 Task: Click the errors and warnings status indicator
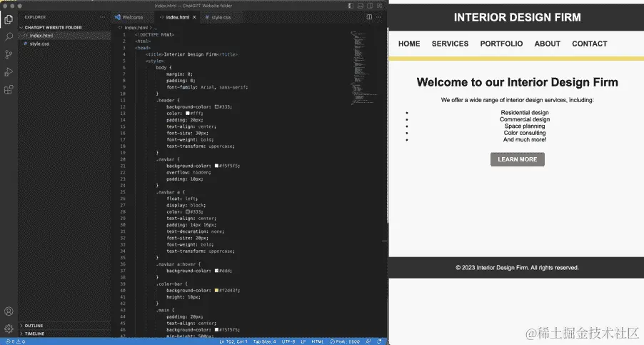click(15, 341)
